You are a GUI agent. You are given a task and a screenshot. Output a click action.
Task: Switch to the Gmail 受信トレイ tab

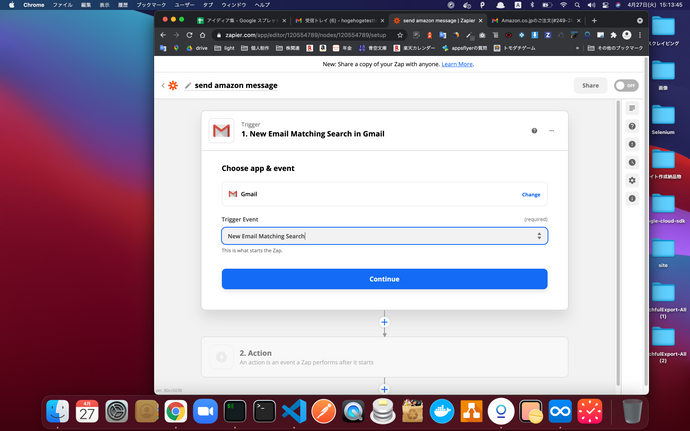pos(339,20)
